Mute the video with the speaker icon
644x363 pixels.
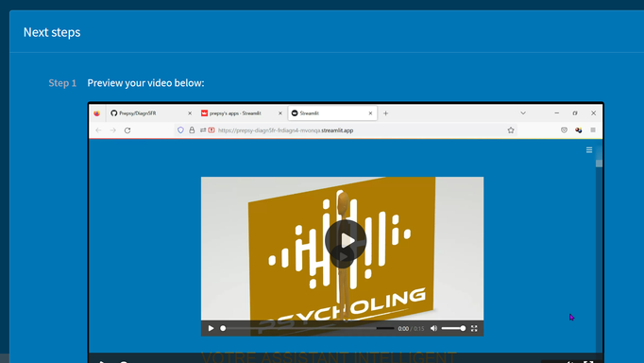[433, 328]
